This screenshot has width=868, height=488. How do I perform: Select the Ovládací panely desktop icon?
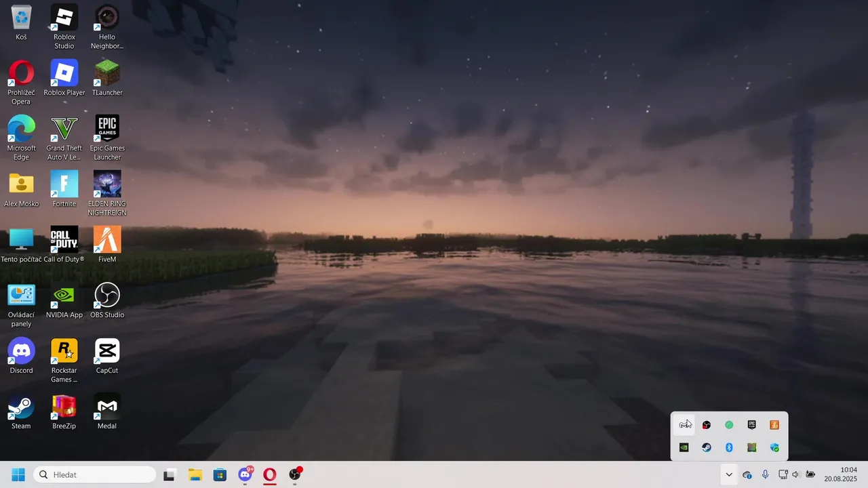[21, 305]
